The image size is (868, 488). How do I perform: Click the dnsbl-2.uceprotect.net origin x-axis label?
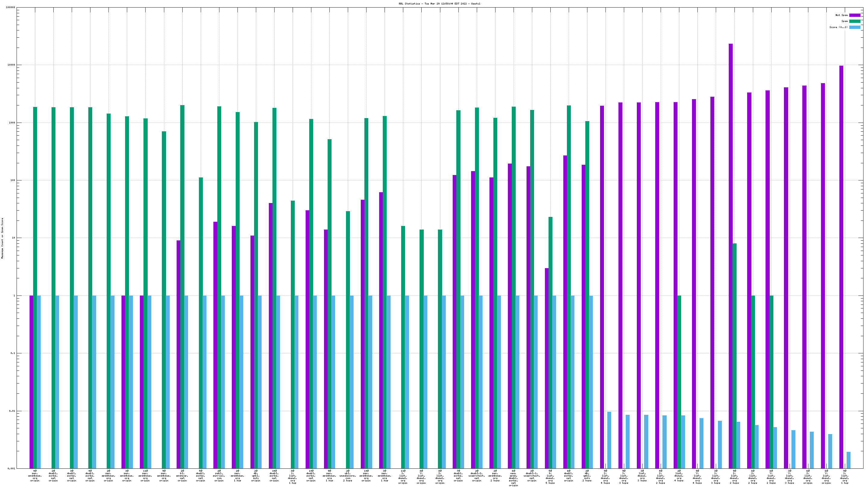[x=476, y=476]
